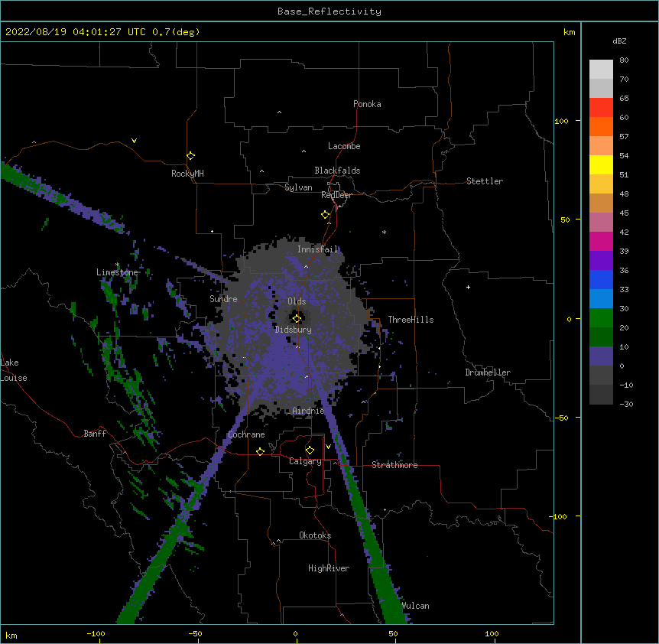Viewport: 659px width, 644px height.
Task: Click the Ponoka city label
Action: coord(367,104)
